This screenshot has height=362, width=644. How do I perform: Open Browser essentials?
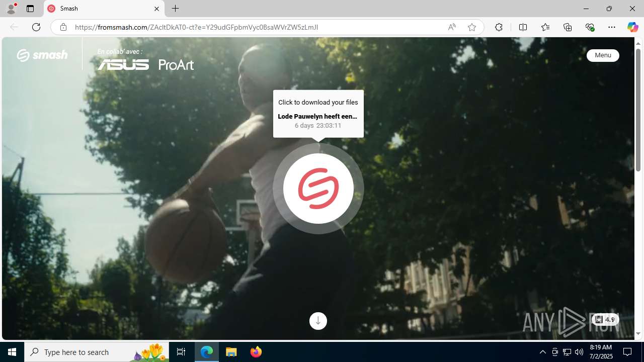(590, 27)
